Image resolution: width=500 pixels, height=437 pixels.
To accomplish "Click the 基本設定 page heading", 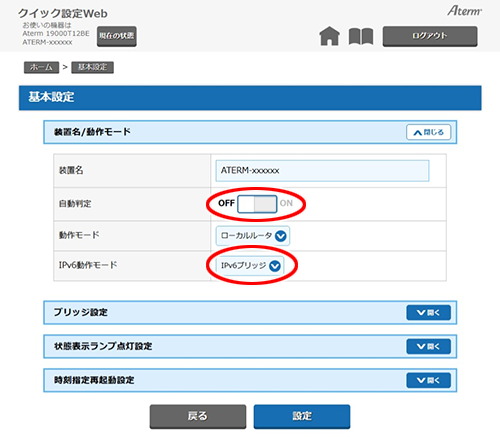I will [51, 97].
